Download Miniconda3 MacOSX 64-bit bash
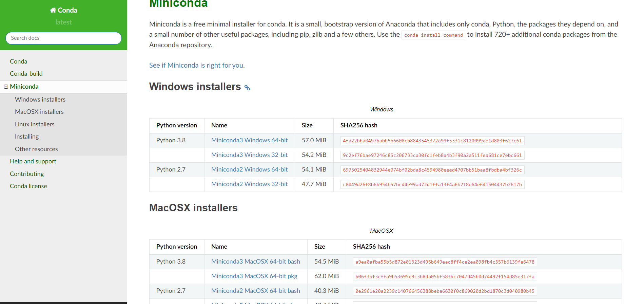The image size is (644, 304). click(255, 262)
